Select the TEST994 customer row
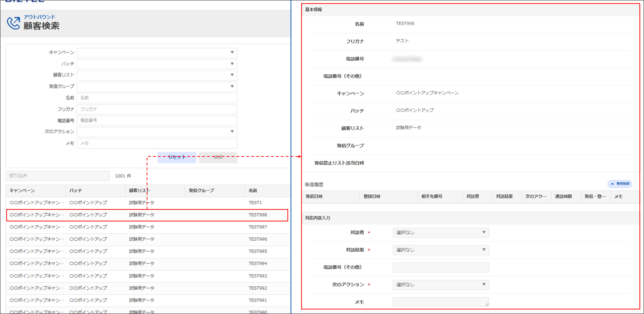The width and height of the screenshot is (644, 314). 148,264
